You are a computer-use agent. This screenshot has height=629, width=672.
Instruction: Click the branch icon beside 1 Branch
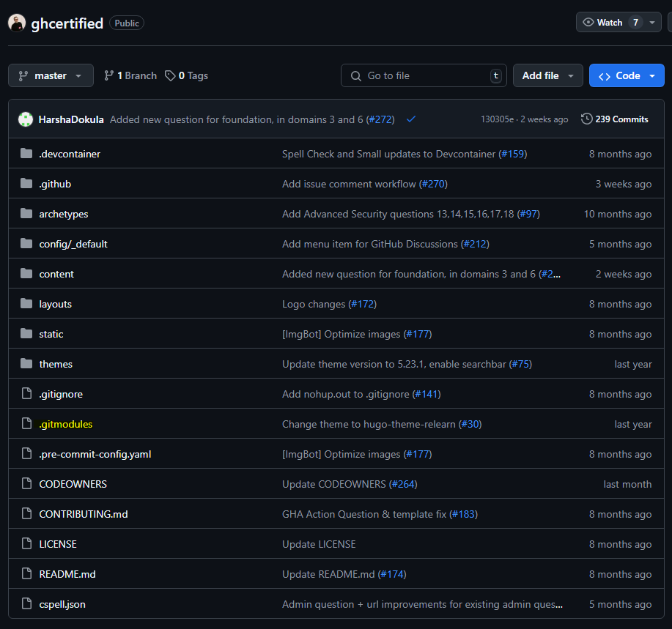tap(109, 76)
